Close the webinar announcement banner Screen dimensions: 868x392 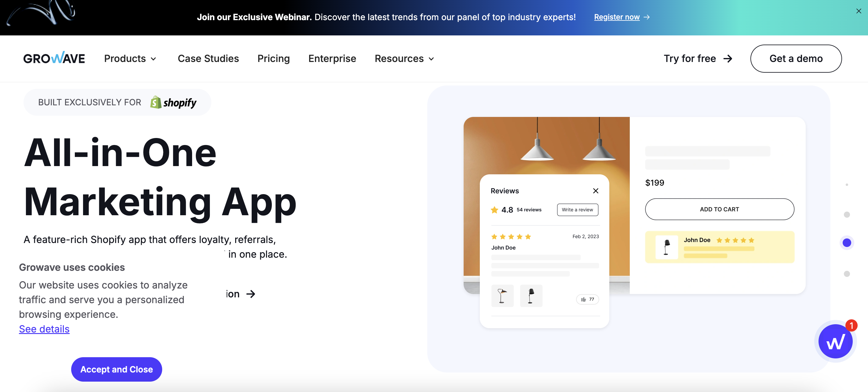coord(859,11)
